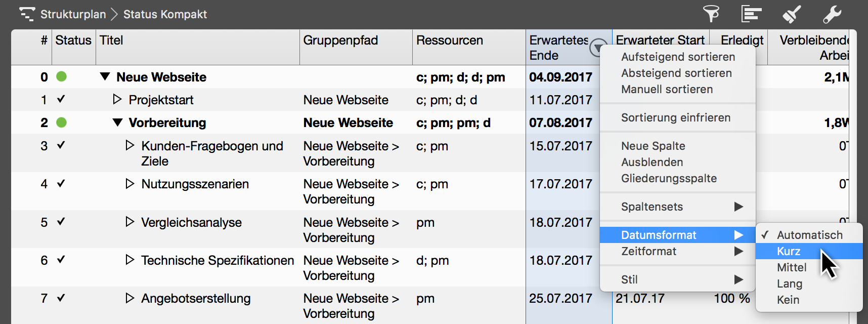The width and height of the screenshot is (868, 324).
Task: Click Sortierung einfrieren menu entry
Action: click(x=676, y=117)
